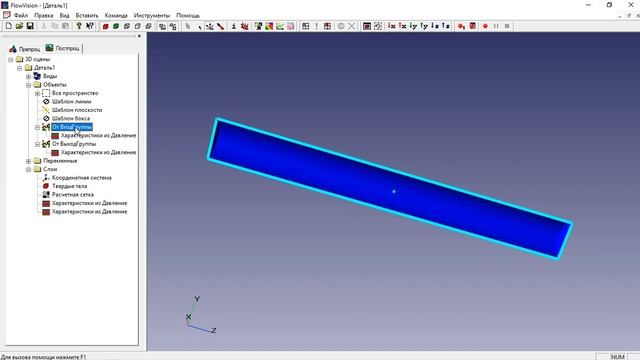Expand the Все пространство node
Viewport: 640px width, 360px height.
[38, 93]
